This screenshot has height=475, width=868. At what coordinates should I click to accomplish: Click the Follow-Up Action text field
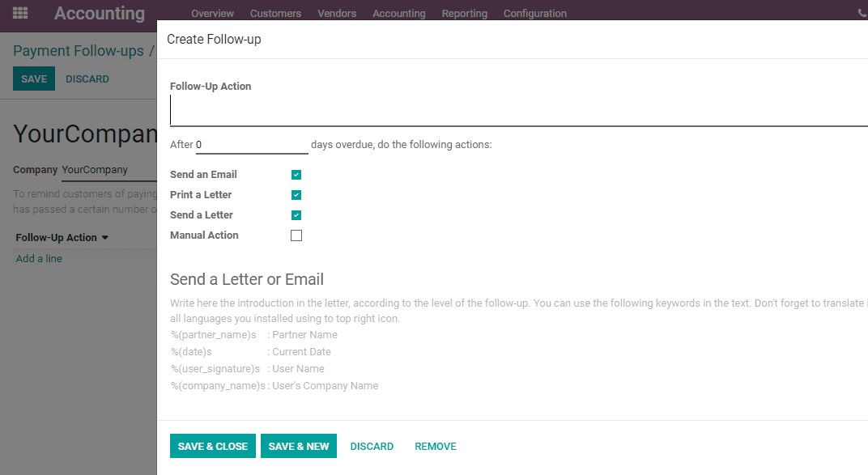coord(519,110)
